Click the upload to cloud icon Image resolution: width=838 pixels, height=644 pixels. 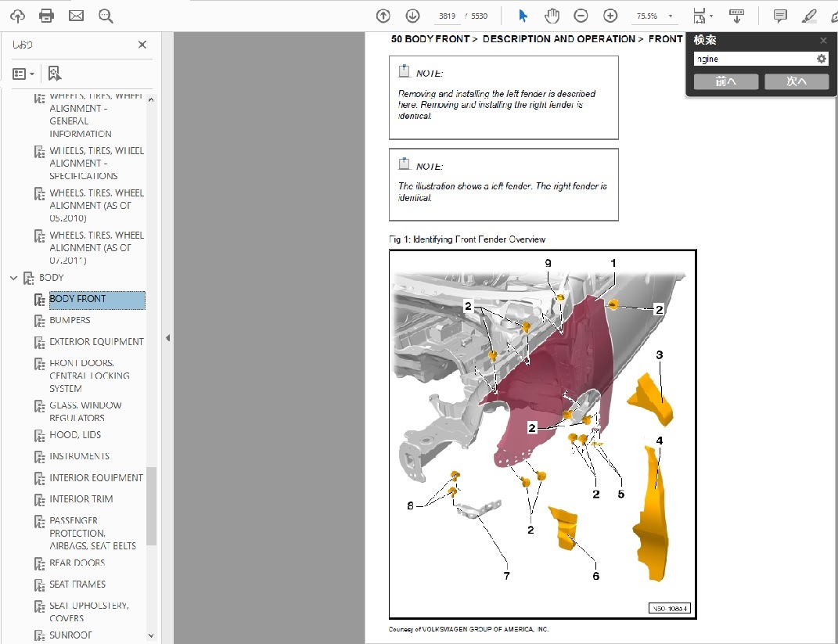(17, 16)
